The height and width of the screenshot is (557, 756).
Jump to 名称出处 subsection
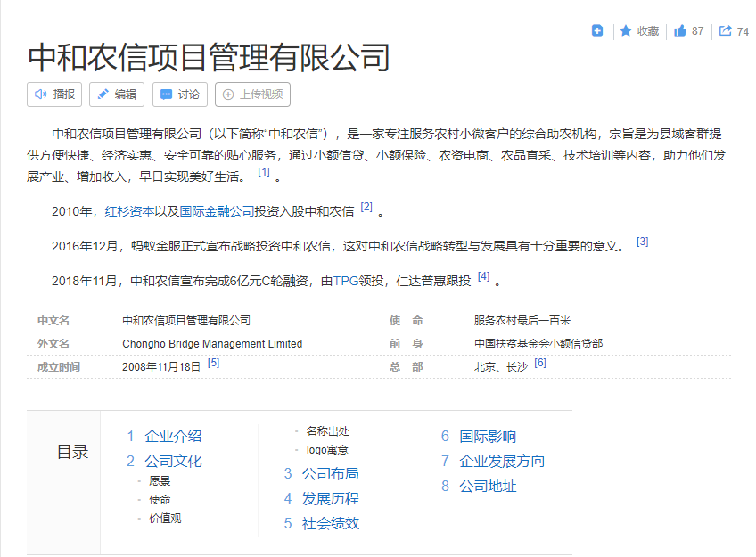point(328,431)
